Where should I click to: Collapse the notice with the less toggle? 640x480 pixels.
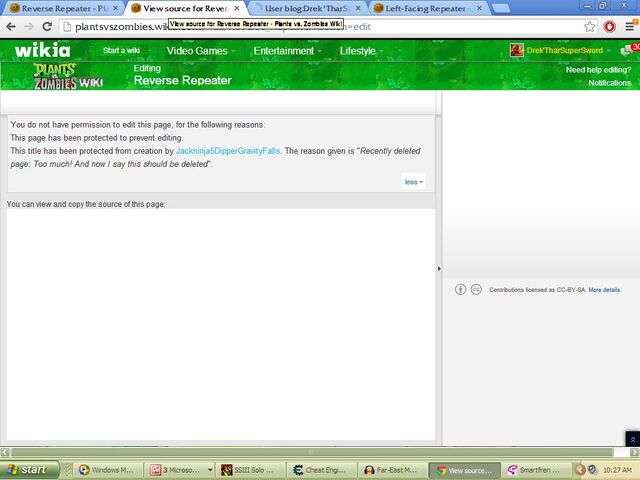tap(413, 182)
